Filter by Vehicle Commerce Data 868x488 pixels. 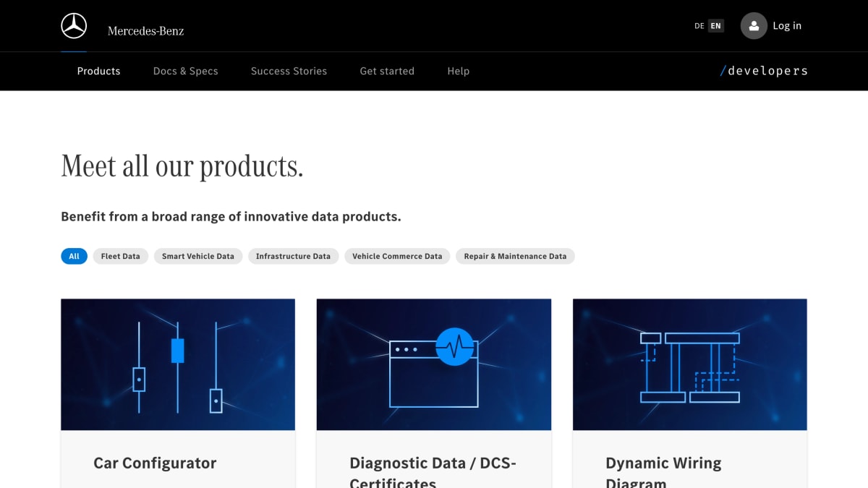[397, 256]
